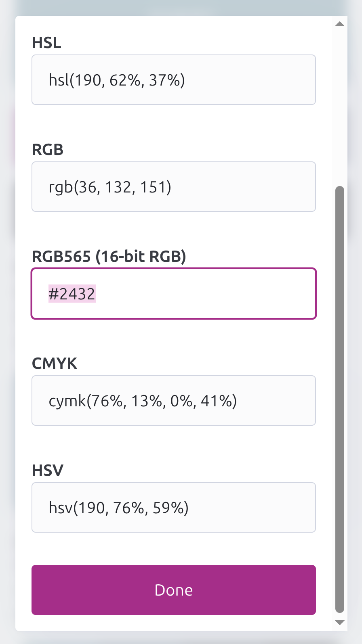This screenshot has width=362, height=644.
Task: Click blank dialog space below Done button
Action: tap(174, 623)
